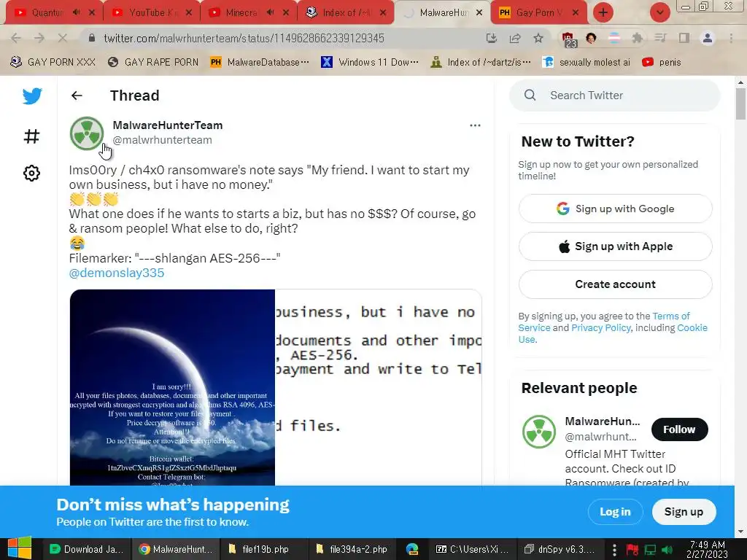Image resolution: width=747 pixels, height=560 pixels.
Task: Click Sign up on the bottom banner
Action: coord(684,512)
